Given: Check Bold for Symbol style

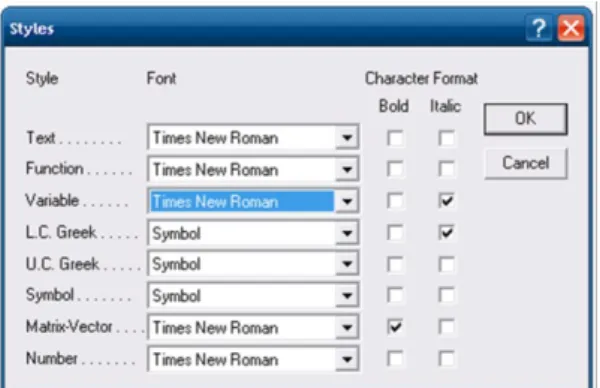Looking at the screenshot, I should [x=395, y=295].
